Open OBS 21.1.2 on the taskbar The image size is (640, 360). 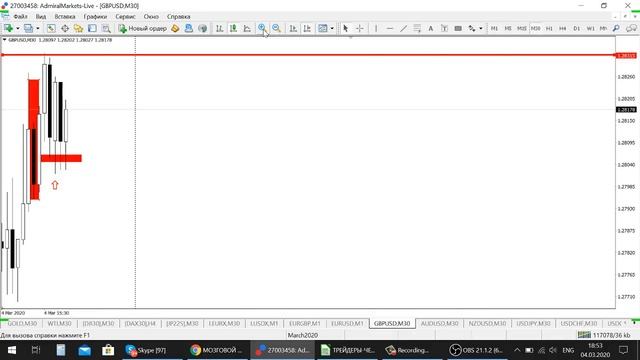(x=476, y=350)
